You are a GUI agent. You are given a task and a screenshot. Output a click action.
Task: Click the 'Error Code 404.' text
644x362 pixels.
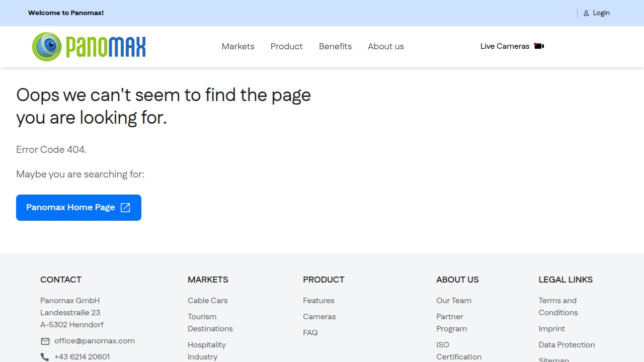(51, 149)
